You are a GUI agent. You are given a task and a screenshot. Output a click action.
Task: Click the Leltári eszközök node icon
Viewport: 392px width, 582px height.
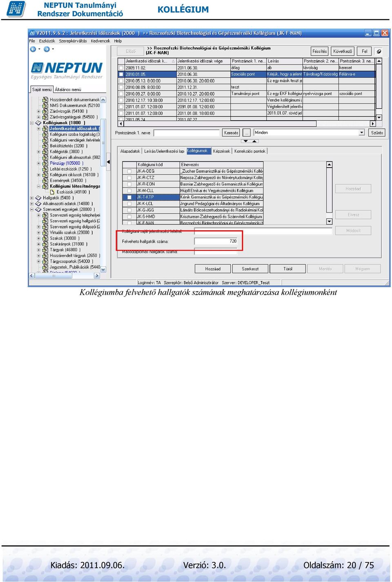pos(45,169)
